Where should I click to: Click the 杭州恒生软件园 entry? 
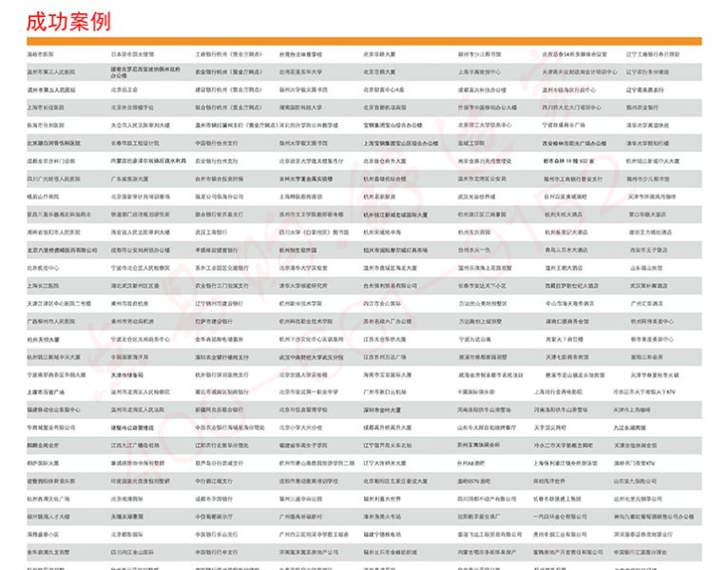(x=297, y=250)
